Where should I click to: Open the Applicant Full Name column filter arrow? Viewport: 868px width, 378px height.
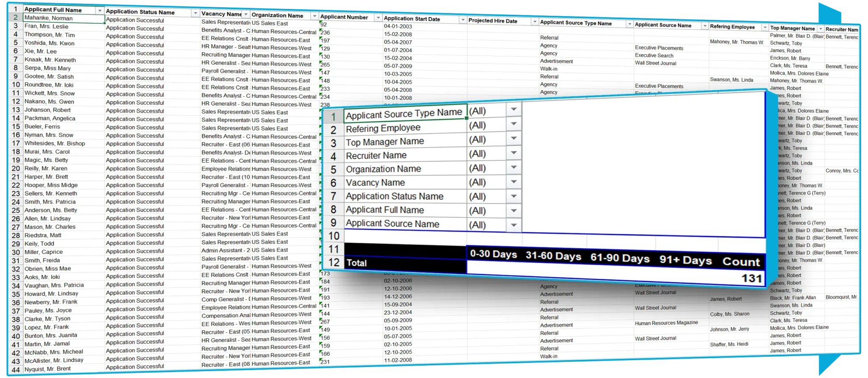tap(100, 11)
